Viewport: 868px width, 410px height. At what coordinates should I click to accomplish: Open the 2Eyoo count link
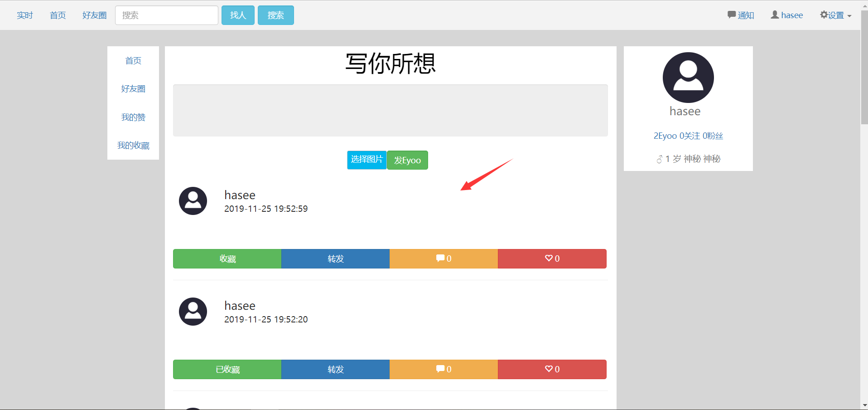665,136
